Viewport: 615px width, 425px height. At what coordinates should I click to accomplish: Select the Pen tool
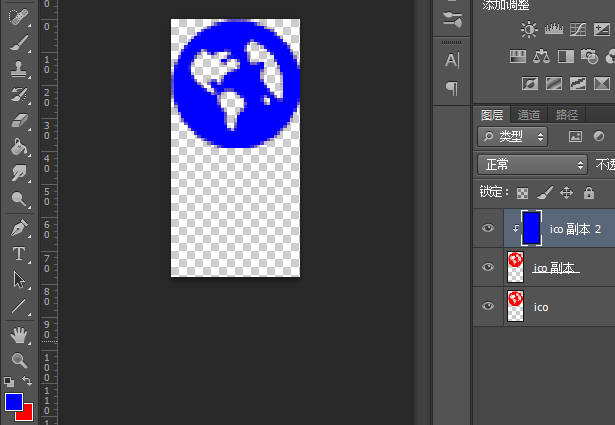coord(18,228)
